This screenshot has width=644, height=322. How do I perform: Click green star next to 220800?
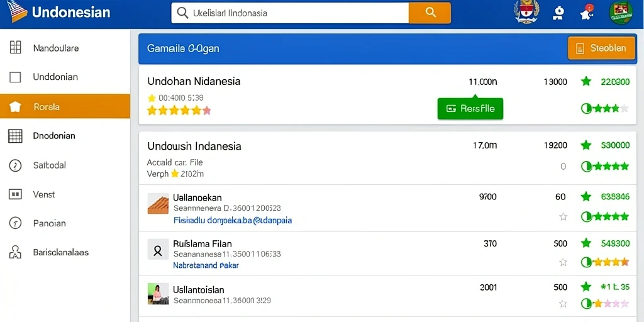[x=586, y=81]
